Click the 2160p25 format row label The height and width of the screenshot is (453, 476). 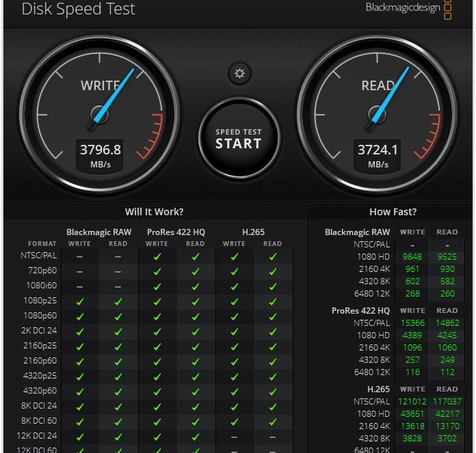tap(40, 346)
